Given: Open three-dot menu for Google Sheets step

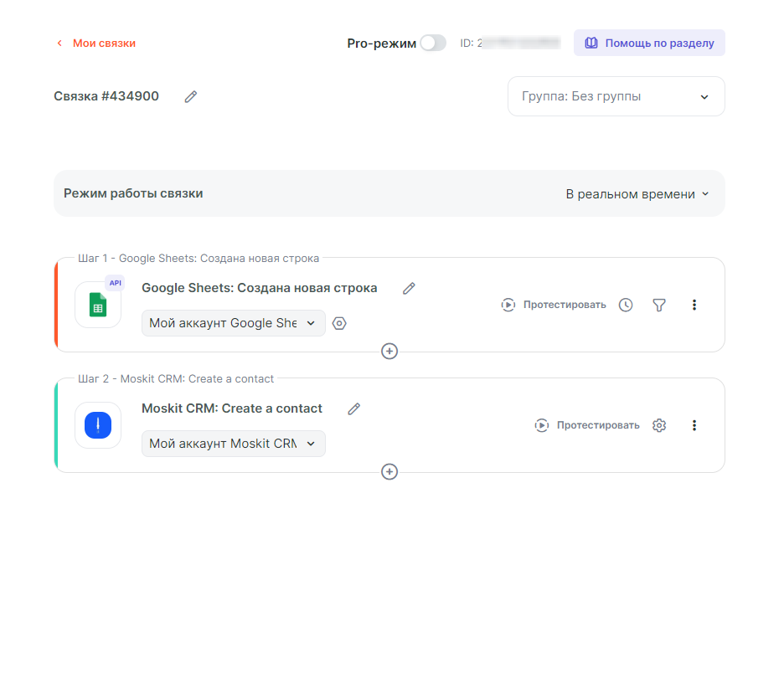Looking at the screenshot, I should tap(694, 305).
